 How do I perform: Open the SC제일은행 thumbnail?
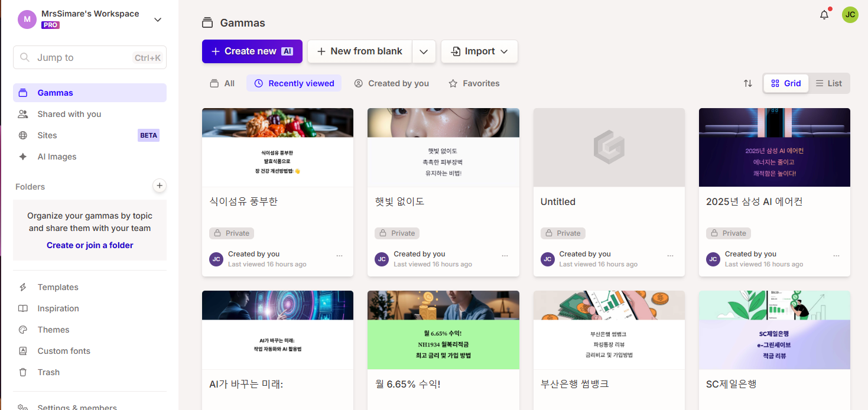[775, 330]
